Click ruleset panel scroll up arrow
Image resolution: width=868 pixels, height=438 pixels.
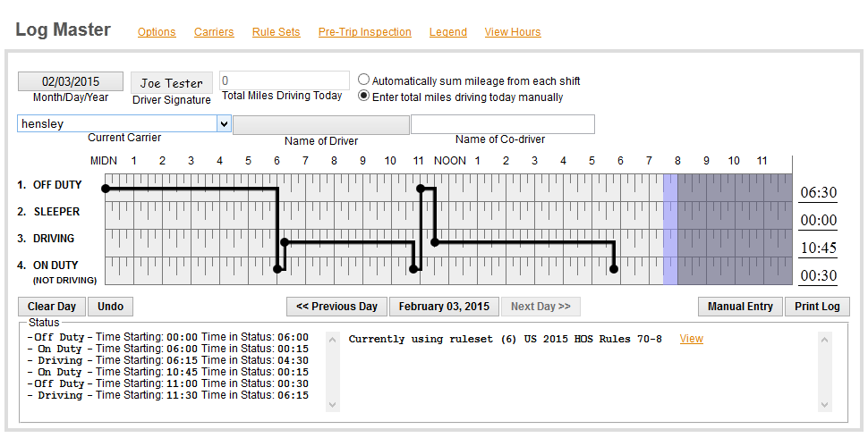click(824, 340)
